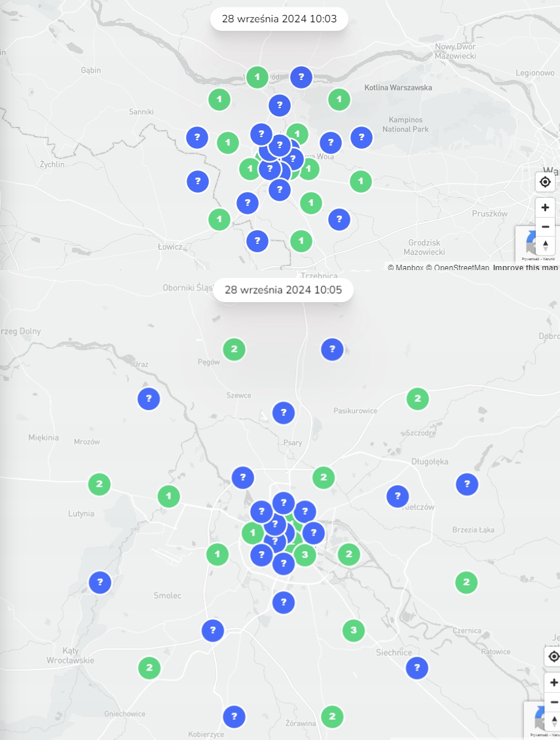Click the locate-me icon on the 10:03 map
The width and height of the screenshot is (560, 740).
[545, 182]
